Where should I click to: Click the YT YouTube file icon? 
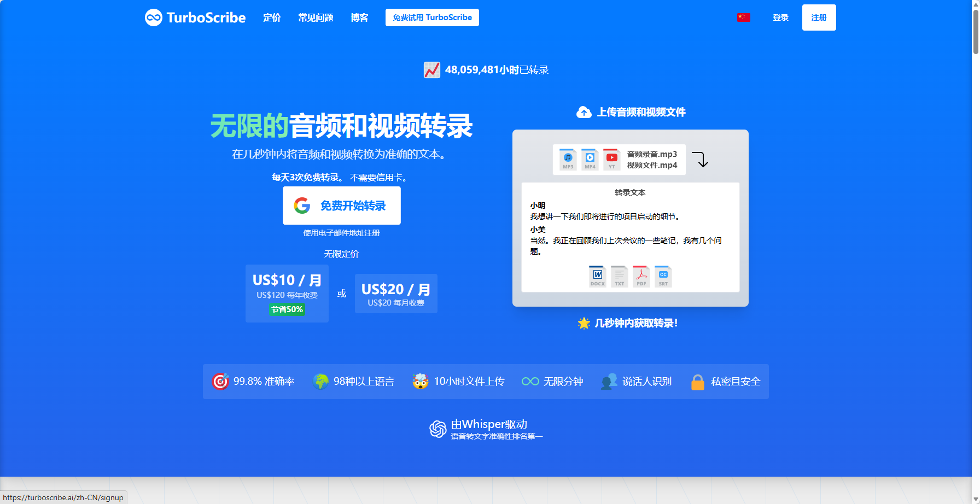611,160
